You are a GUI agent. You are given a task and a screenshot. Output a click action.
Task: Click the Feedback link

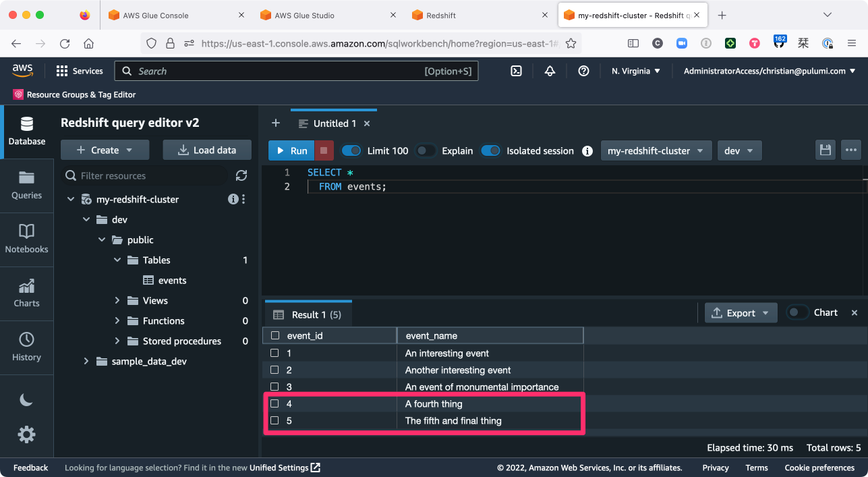tap(31, 468)
